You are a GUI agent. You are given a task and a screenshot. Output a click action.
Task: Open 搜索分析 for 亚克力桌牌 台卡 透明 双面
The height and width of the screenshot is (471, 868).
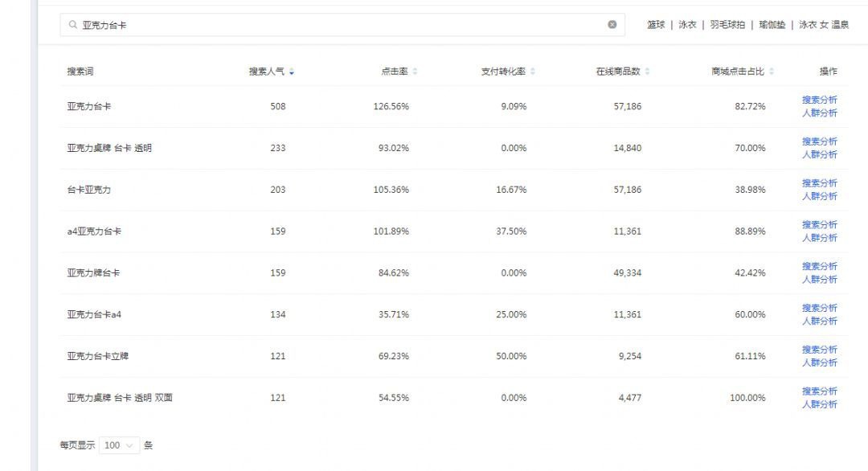point(819,391)
